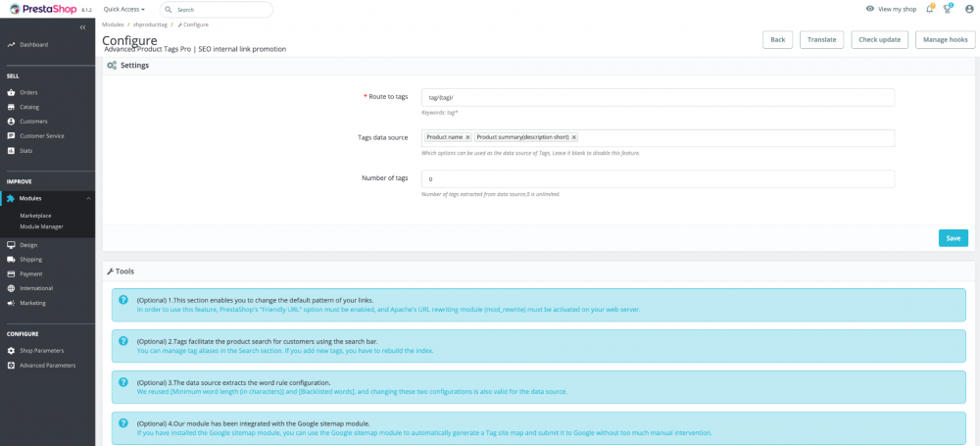Image resolution: width=980 pixels, height=446 pixels.
Task: Click help icon of Google sitemap notice
Action: point(123,422)
